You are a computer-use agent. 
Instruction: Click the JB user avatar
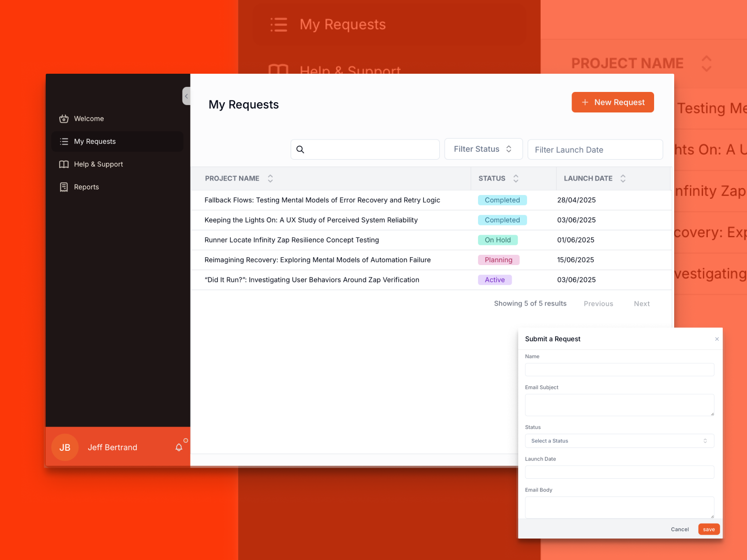click(65, 448)
